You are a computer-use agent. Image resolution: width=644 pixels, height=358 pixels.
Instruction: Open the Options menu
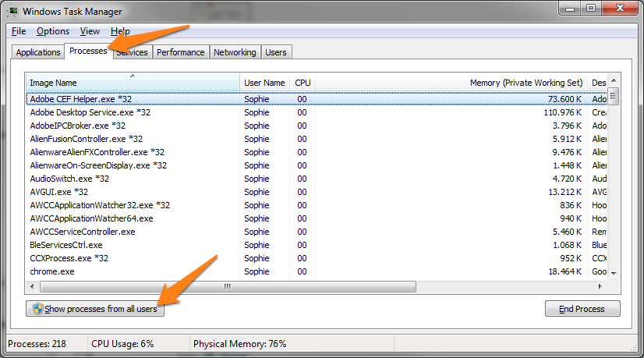53,31
